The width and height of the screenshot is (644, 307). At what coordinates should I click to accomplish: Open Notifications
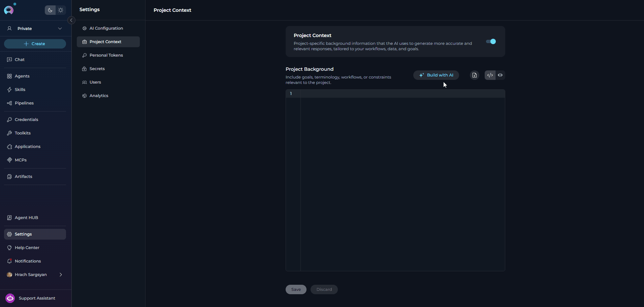tap(35, 261)
